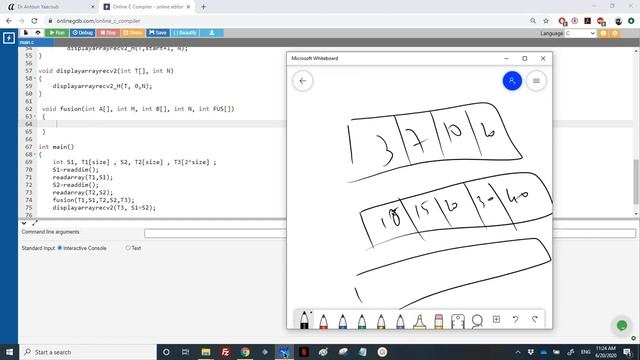Click the taskbar search box
Screen dimensions: 640x360
[x=87, y=352]
